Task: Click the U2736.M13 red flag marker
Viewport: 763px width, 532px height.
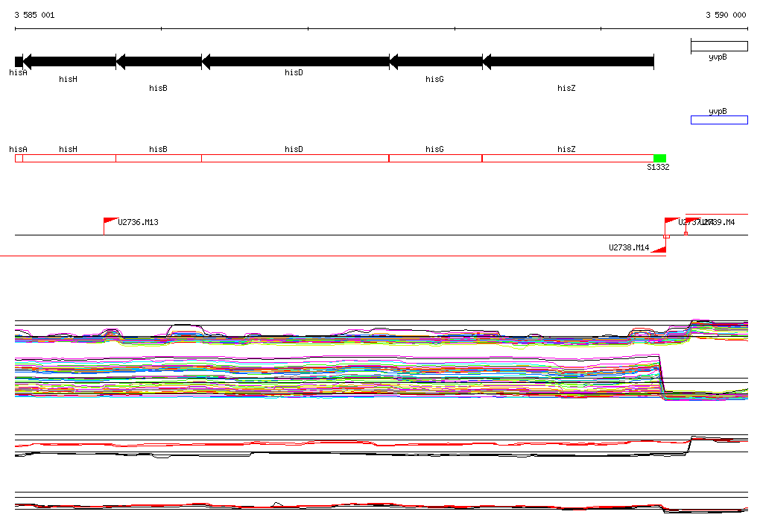Action: tap(110, 221)
